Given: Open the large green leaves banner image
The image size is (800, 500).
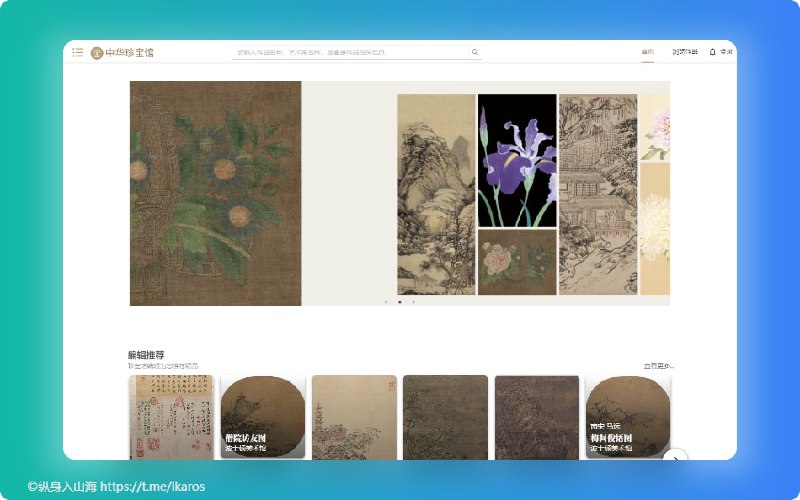Looking at the screenshot, I should coord(215,193).
